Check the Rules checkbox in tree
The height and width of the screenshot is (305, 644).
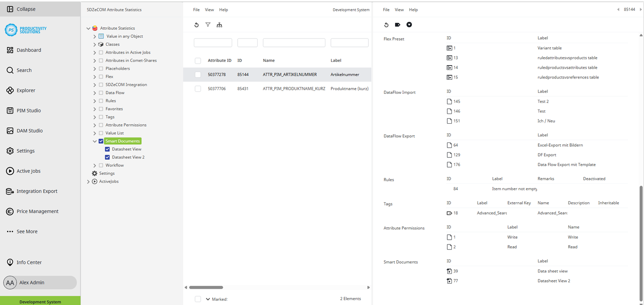pos(101,101)
